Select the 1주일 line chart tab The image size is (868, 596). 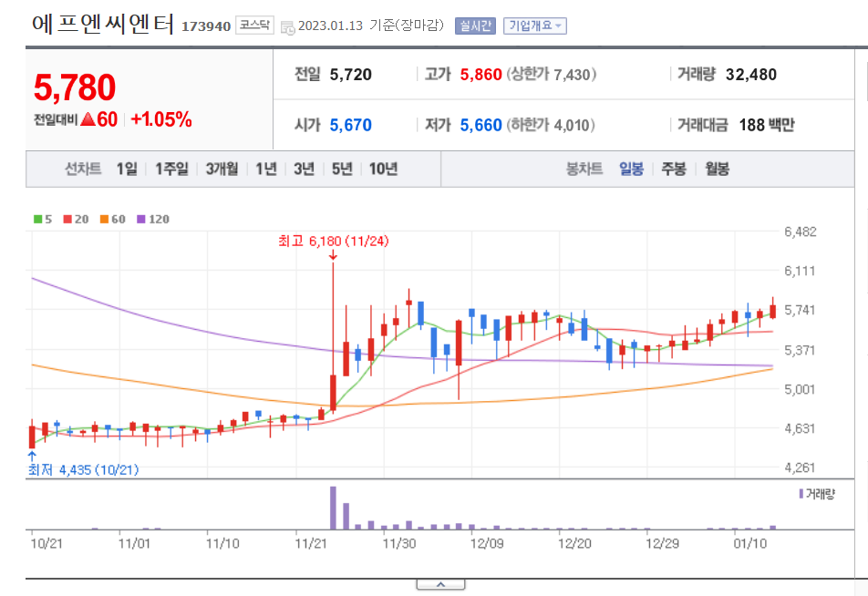171,169
